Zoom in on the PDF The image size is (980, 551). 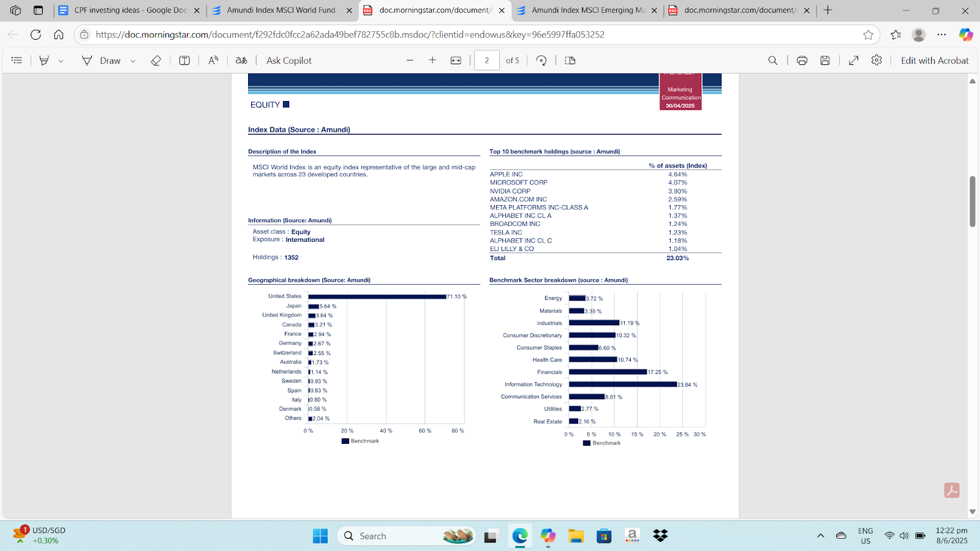coord(432,61)
